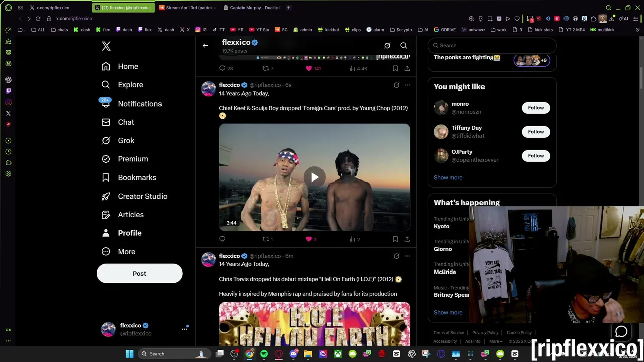Viewport: 644px width, 362px height.
Task: Open account menu dots beside flexxico account
Action: click(x=184, y=329)
